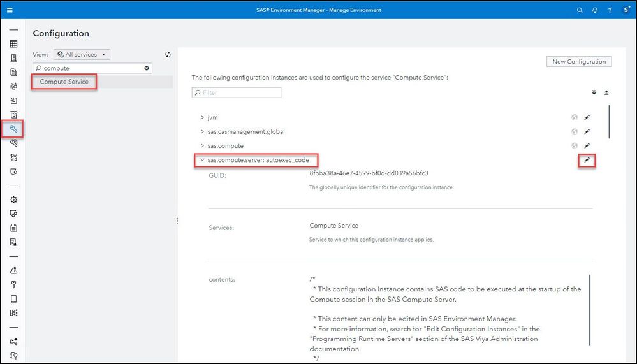
Task: Open the $wd user-defined formats sidebar icon
Action: (13, 157)
